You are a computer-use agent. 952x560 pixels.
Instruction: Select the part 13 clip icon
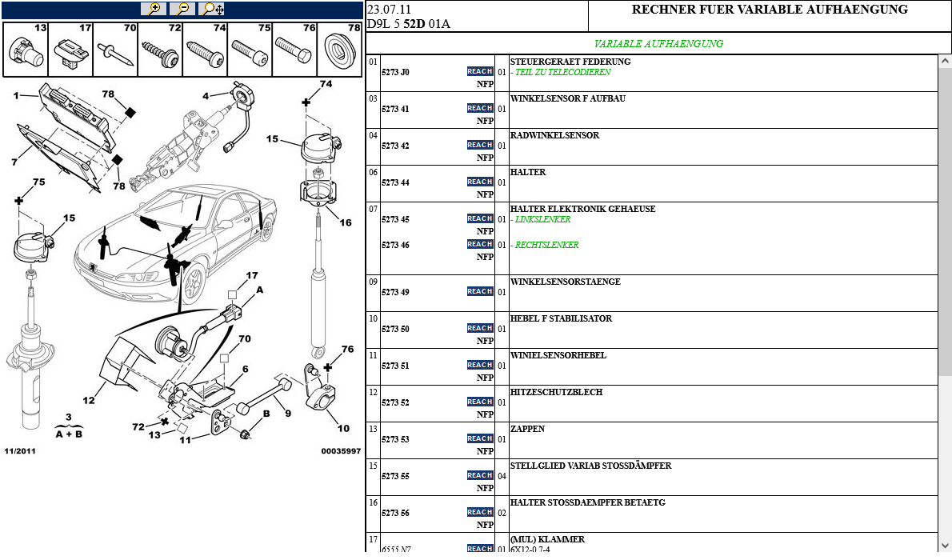(26, 50)
